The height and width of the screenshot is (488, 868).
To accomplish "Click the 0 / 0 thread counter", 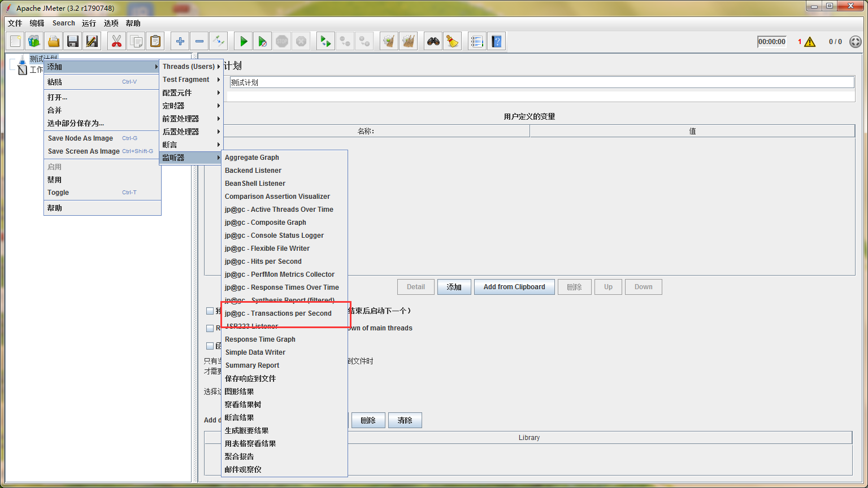I will [x=835, y=42].
